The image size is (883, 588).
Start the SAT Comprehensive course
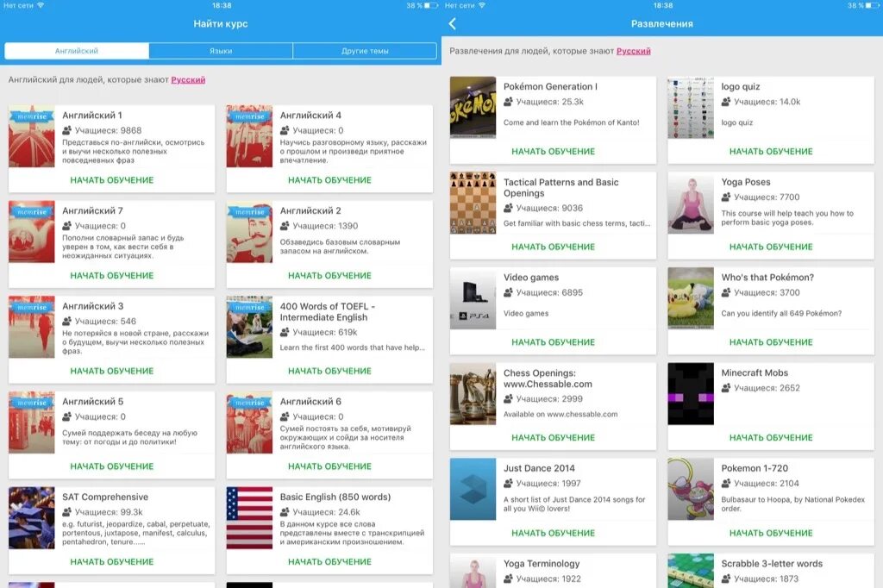coord(111,561)
